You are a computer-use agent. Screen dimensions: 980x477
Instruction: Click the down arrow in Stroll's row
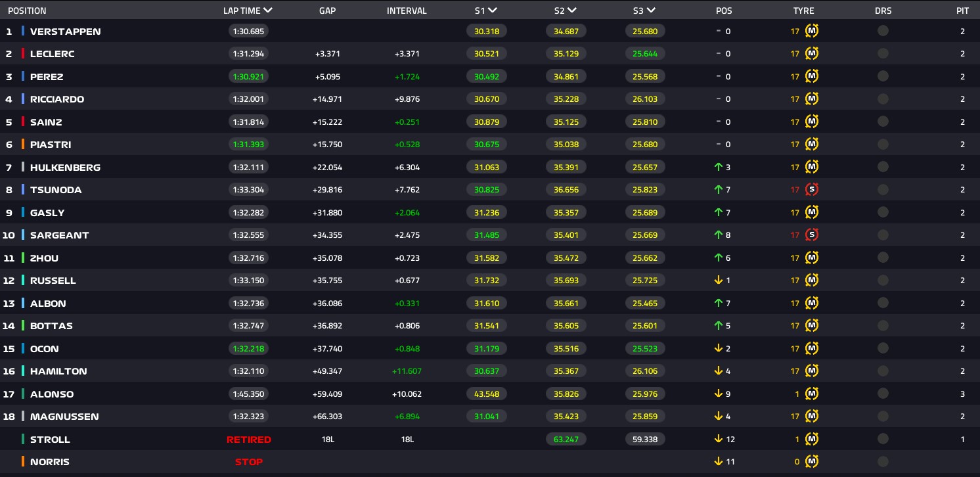pyautogui.click(x=719, y=440)
